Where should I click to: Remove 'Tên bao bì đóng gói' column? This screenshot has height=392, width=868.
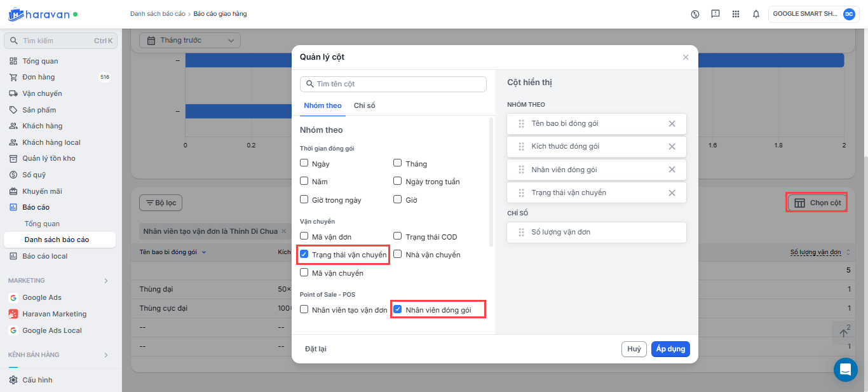(672, 123)
